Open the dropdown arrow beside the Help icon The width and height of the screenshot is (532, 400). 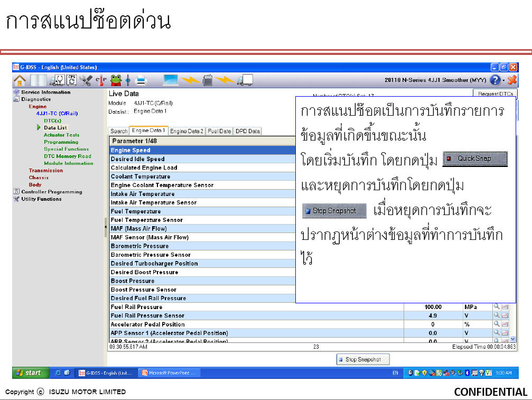coord(503,80)
